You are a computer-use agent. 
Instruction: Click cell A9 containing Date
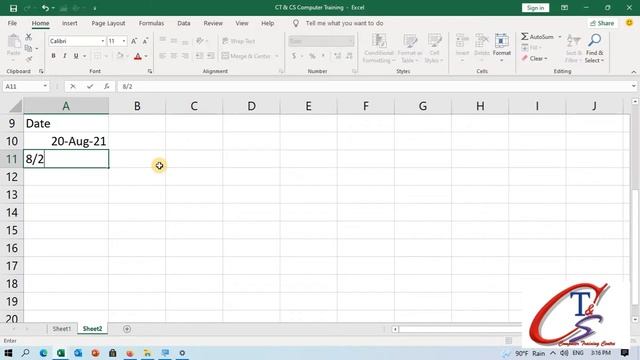point(66,123)
